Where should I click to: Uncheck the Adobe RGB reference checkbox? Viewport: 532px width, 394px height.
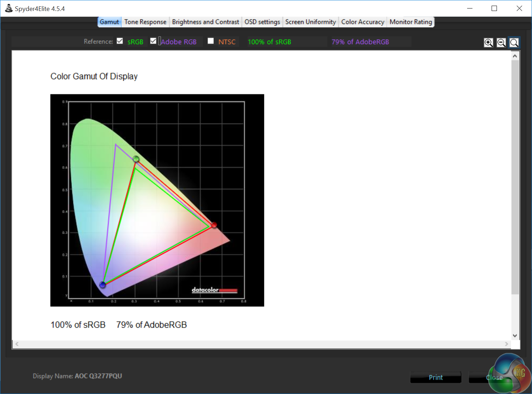(x=153, y=41)
